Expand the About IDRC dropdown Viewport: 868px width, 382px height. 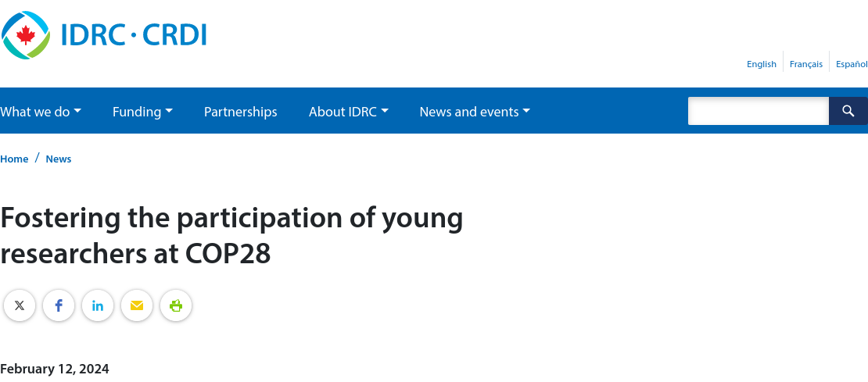click(348, 112)
